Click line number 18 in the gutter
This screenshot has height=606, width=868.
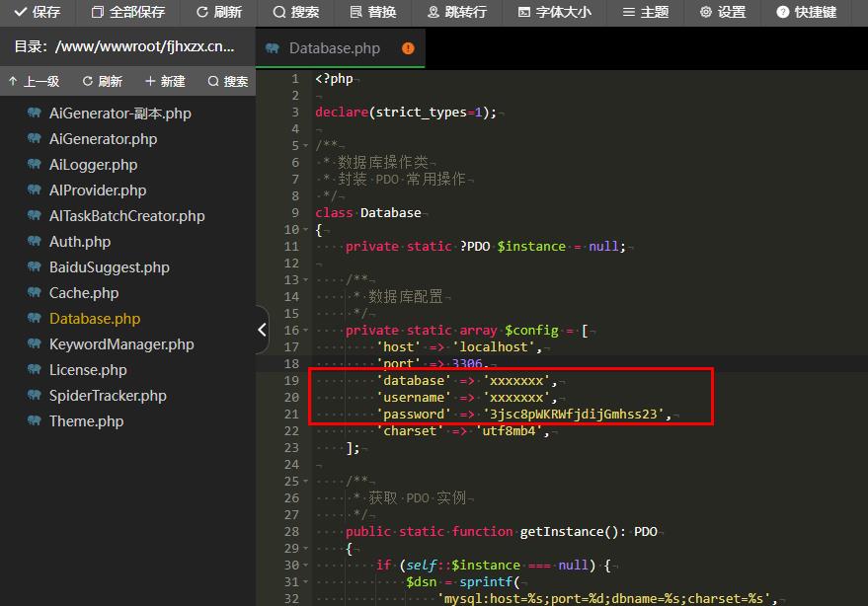(x=291, y=363)
